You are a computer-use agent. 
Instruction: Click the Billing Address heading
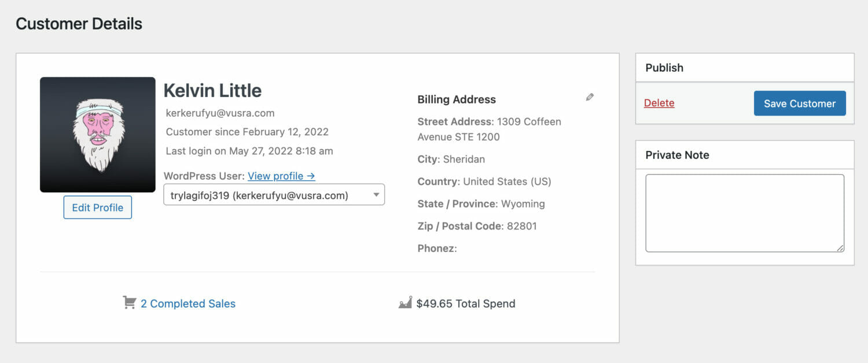[457, 99]
